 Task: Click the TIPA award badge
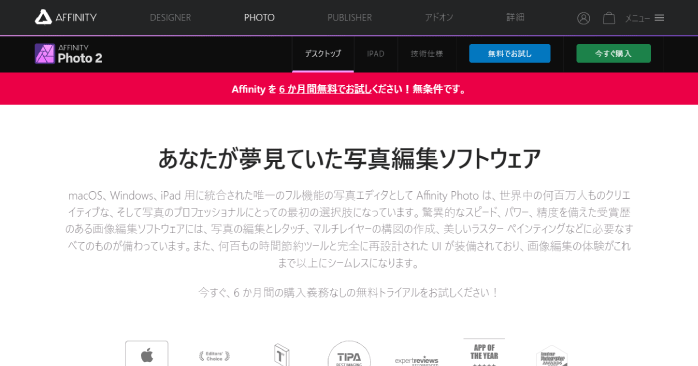click(349, 354)
